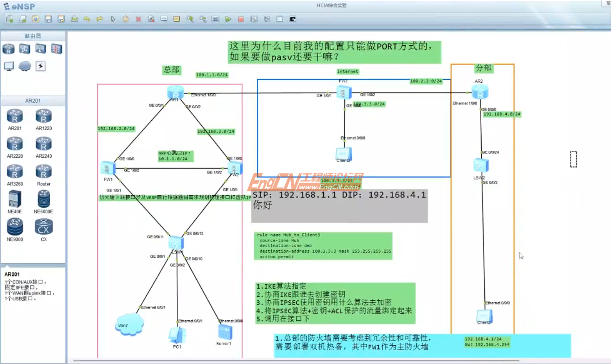
Task: Zoom in on the topology canvas
Action: pos(190,19)
